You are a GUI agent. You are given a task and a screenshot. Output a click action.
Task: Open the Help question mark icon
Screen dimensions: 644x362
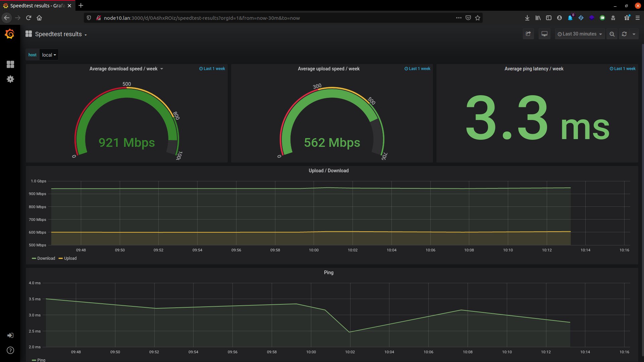click(10, 350)
